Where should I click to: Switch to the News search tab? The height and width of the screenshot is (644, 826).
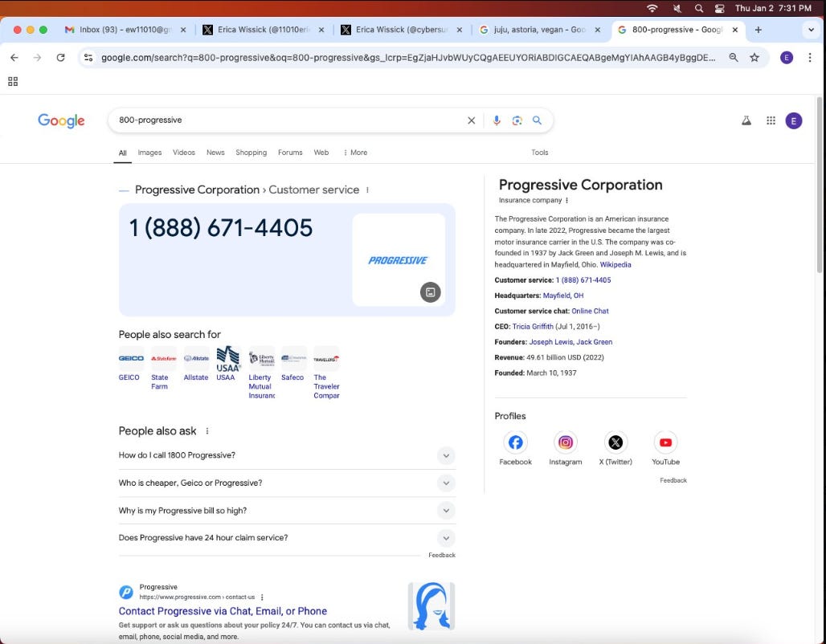pyautogui.click(x=215, y=153)
